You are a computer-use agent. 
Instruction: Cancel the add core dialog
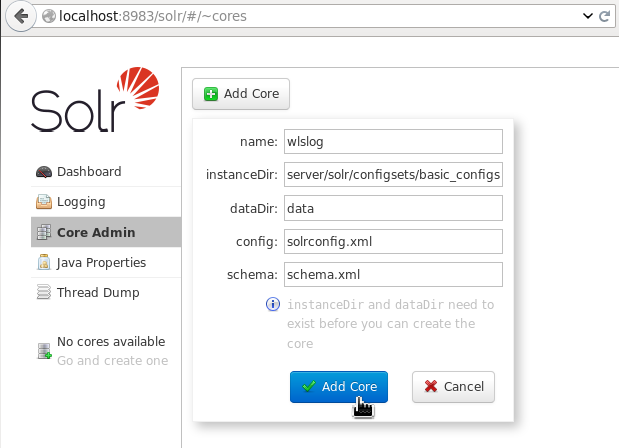(x=453, y=386)
